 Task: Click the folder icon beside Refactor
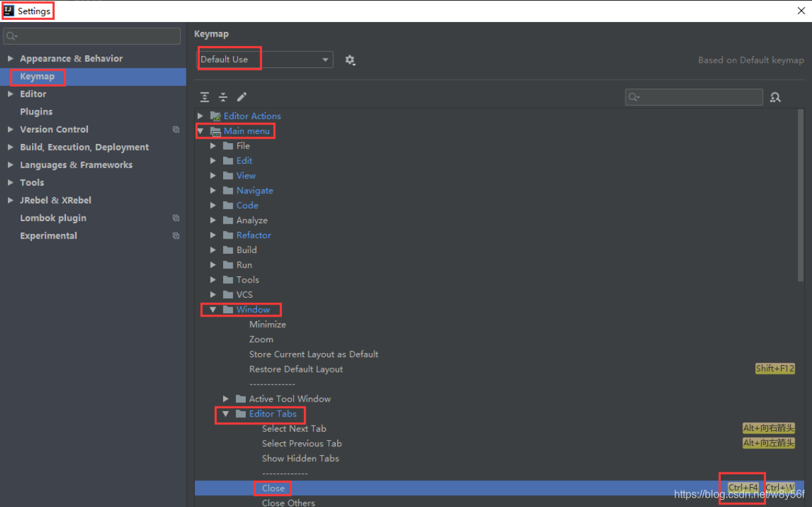pyautogui.click(x=228, y=235)
